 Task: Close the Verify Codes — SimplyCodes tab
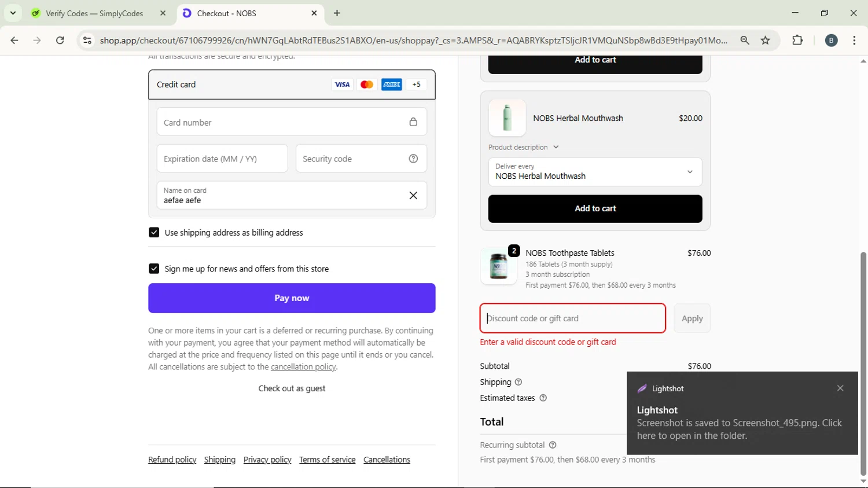click(163, 13)
